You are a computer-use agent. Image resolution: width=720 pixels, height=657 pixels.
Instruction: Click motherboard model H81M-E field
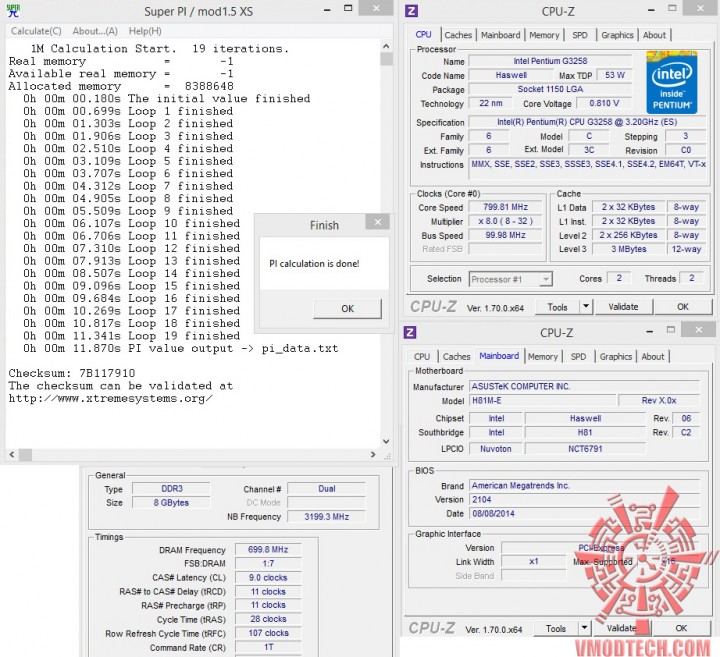coord(543,400)
